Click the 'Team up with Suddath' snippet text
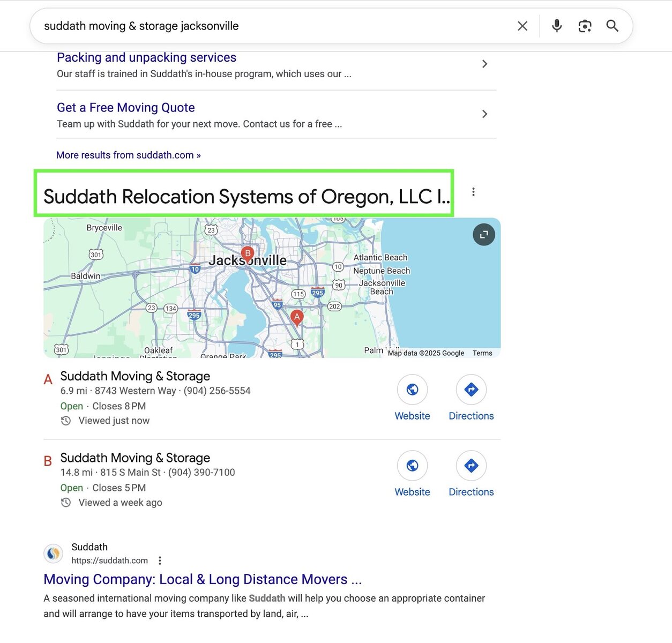672x643 pixels. (199, 124)
